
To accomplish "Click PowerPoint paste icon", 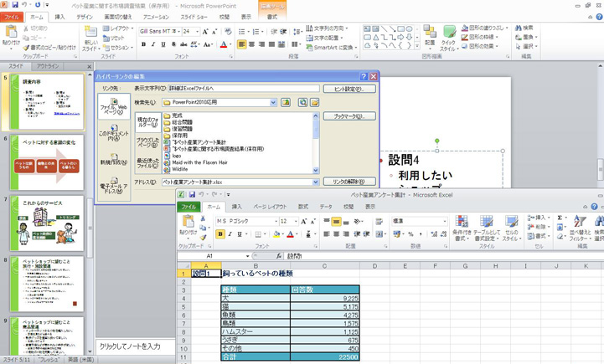I will pos(11,32).
